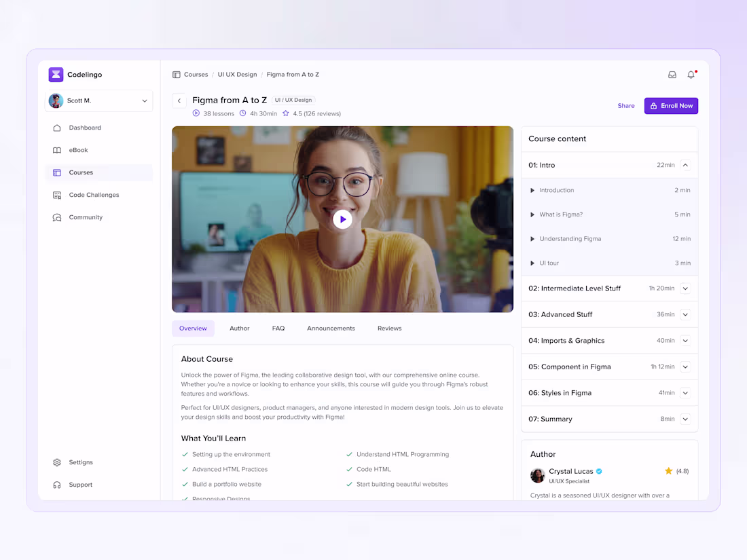This screenshot has width=747, height=560.
Task: Click the back arrow beside the course title
Action: point(179,100)
